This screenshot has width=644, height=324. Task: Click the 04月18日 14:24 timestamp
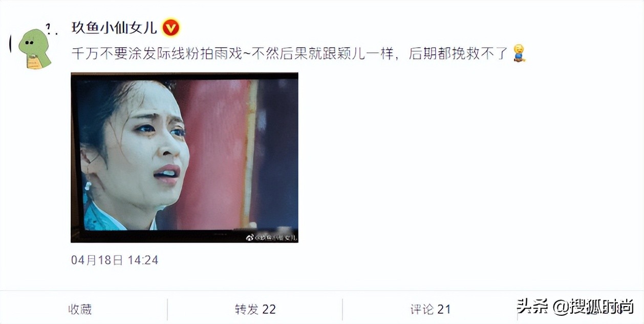point(115,260)
